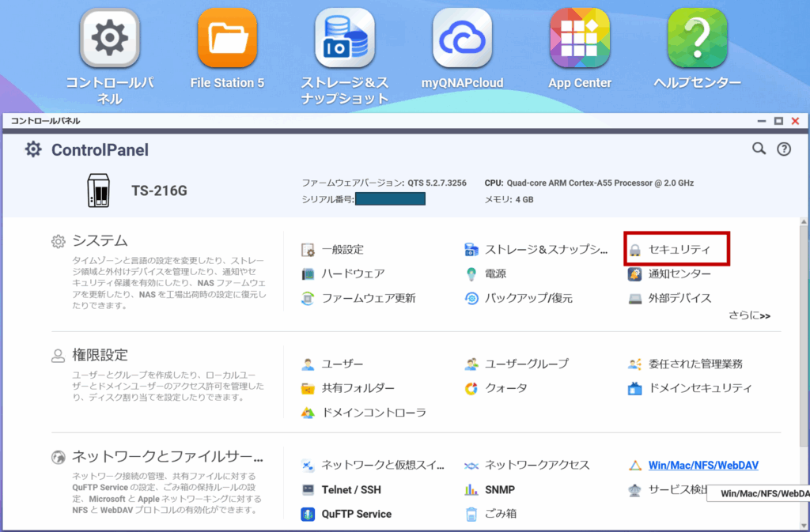810x532 pixels.
Task: Open ストレージ&スナップショット desktop icon
Action: point(345,38)
